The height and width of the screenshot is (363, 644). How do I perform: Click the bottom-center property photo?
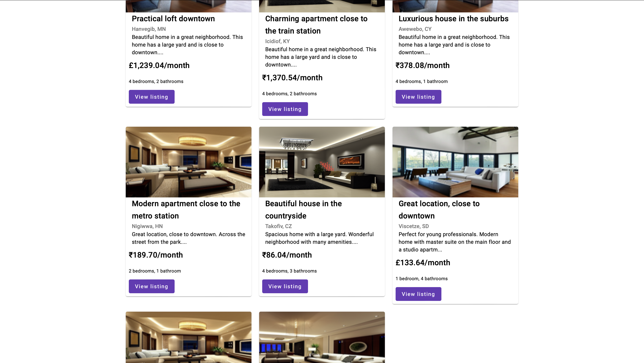click(x=322, y=338)
